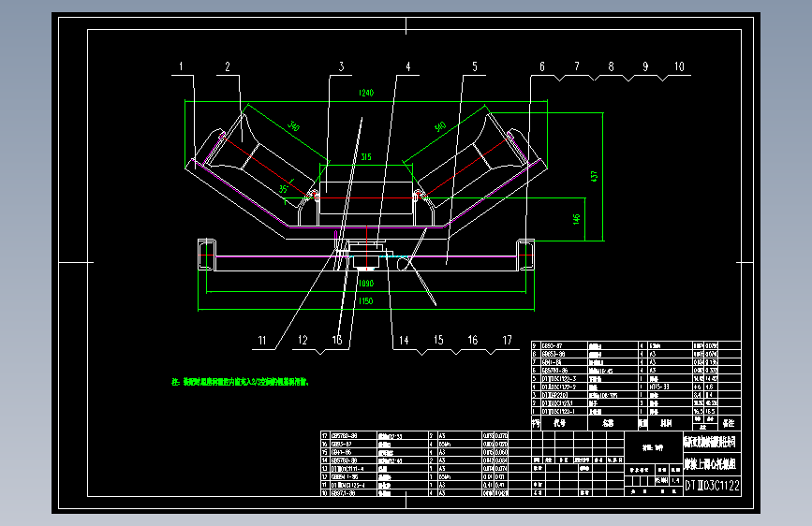
Task: Select the green assembly note text
Action: point(241,382)
